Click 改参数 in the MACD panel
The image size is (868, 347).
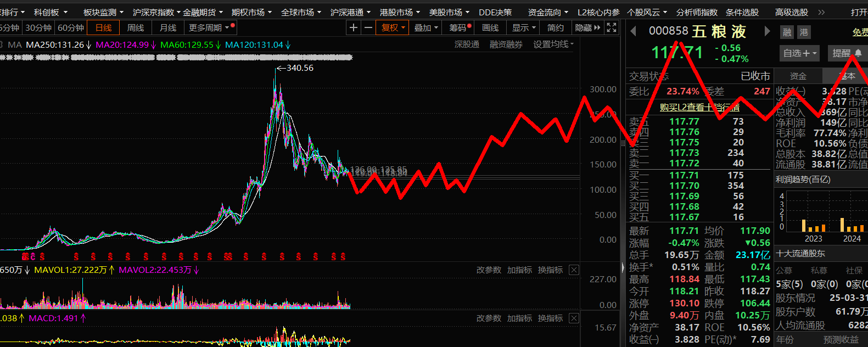[489, 318]
